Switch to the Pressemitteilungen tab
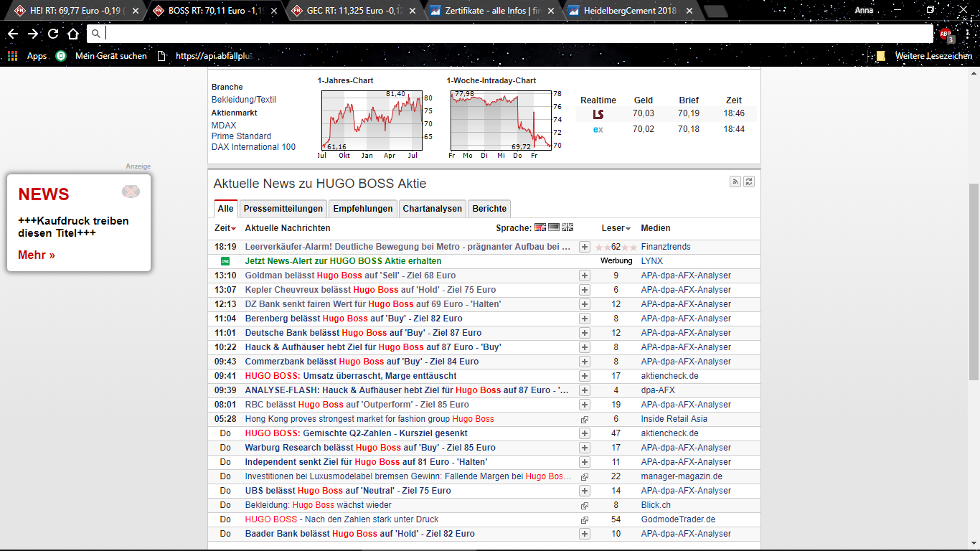 [x=283, y=209]
